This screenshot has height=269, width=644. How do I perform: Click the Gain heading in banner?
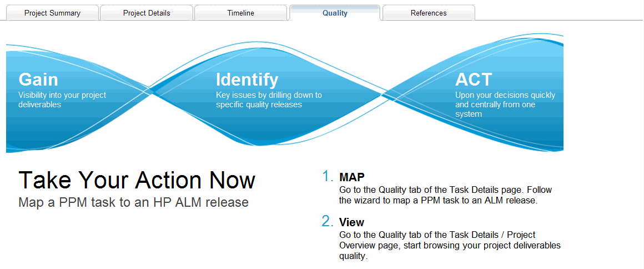point(38,79)
